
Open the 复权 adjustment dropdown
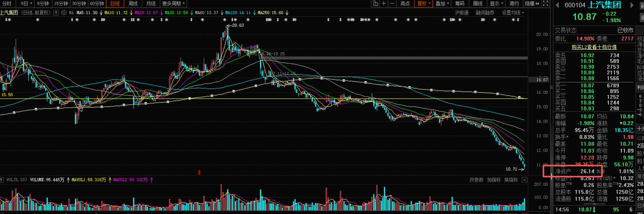(424, 4)
